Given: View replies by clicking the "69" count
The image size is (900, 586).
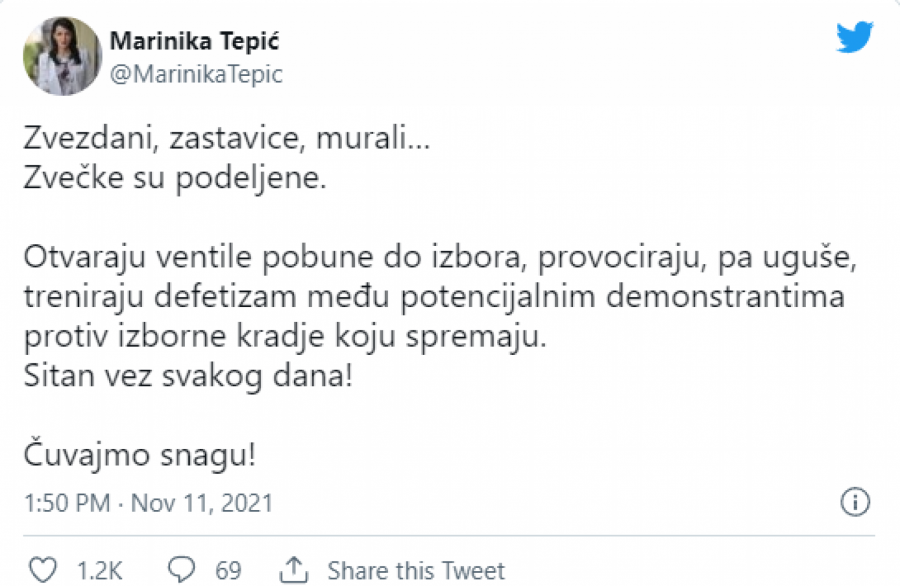Looking at the screenshot, I should pyautogui.click(x=227, y=570).
